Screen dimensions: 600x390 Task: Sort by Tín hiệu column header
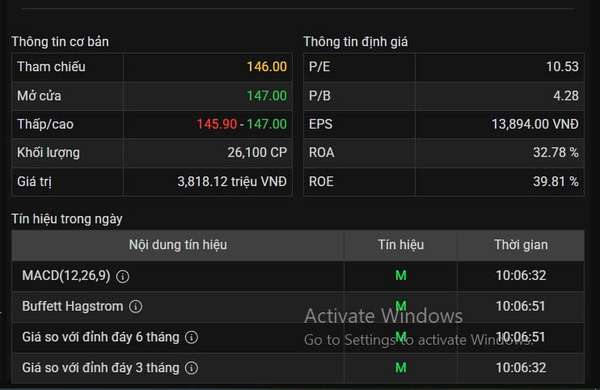coord(401,245)
